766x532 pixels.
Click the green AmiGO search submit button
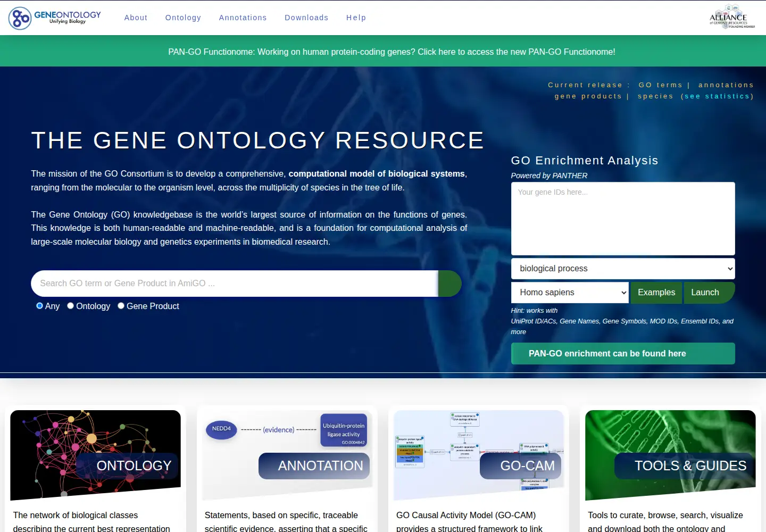pyautogui.click(x=449, y=284)
